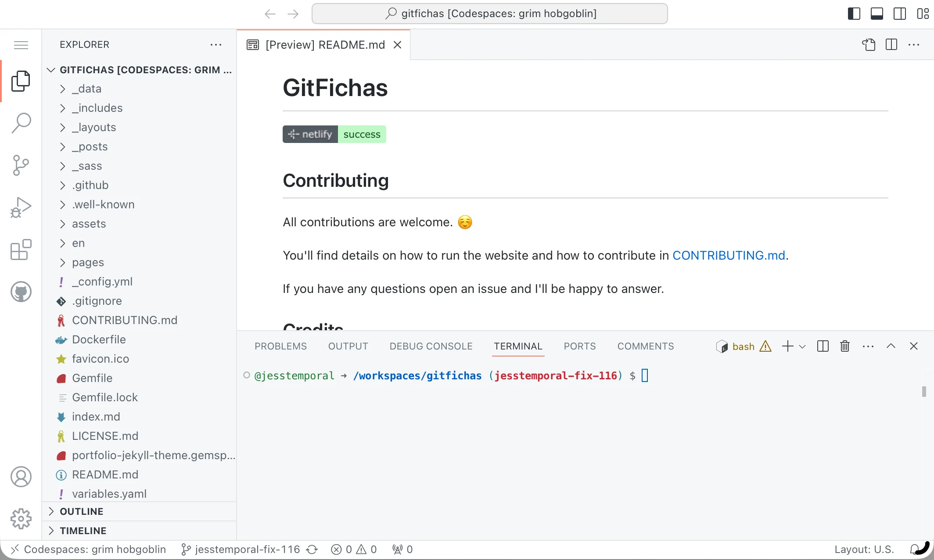
Task: Switch to the PROBLEMS tab
Action: 280,346
